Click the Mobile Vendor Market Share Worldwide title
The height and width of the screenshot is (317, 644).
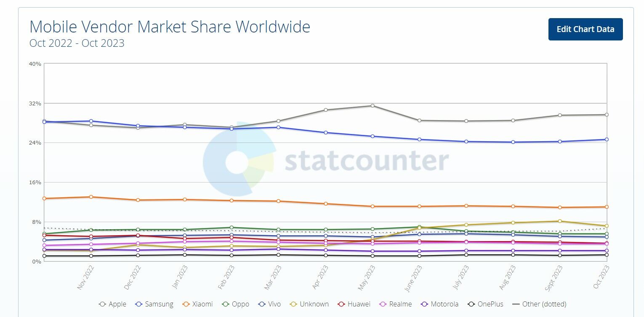(x=170, y=27)
